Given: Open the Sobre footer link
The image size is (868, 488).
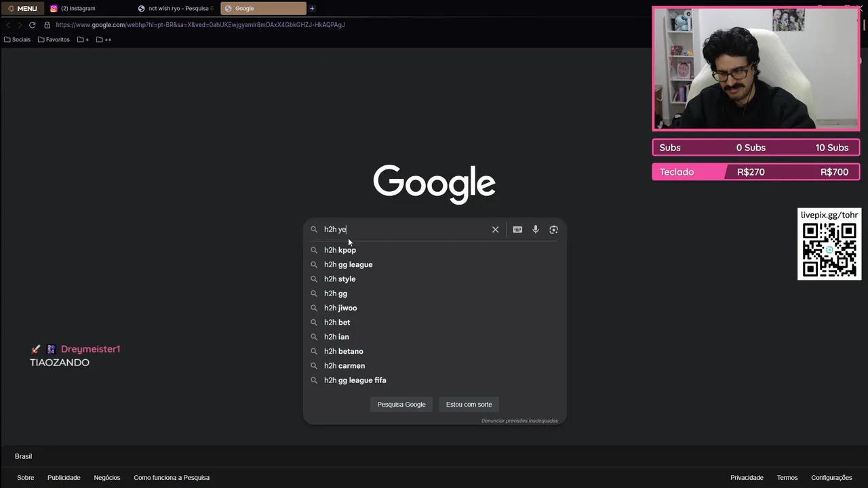Looking at the screenshot, I should click(x=26, y=478).
